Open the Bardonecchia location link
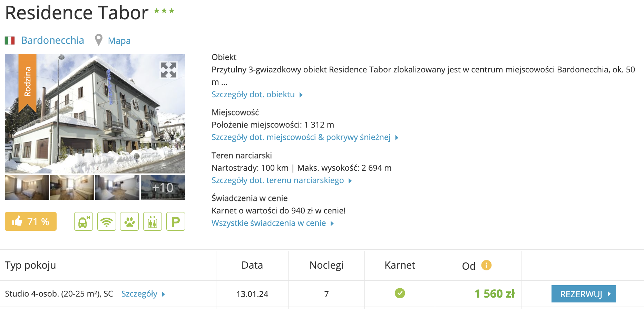 52,40
